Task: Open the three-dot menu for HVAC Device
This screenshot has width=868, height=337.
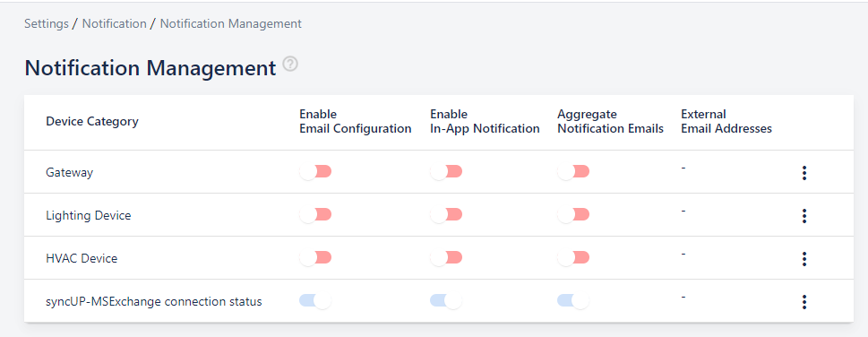Action: (x=804, y=259)
